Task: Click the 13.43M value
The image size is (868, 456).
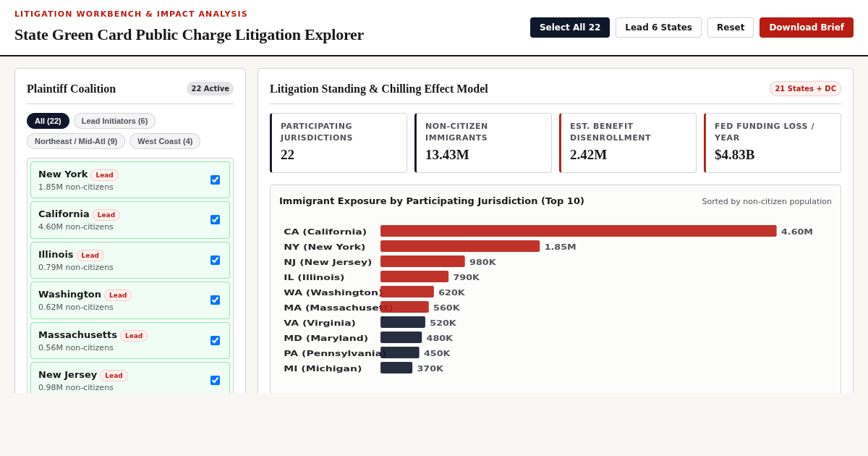Action: (x=447, y=155)
